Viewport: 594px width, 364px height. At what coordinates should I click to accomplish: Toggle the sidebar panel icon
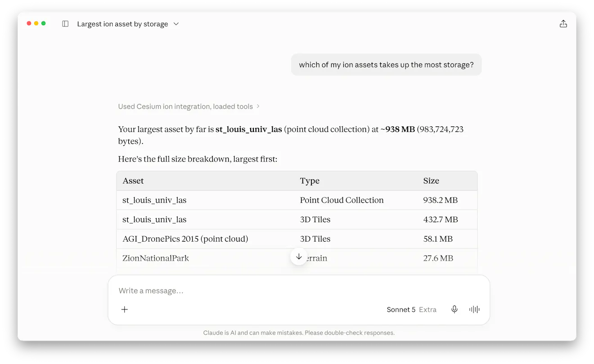coord(65,24)
